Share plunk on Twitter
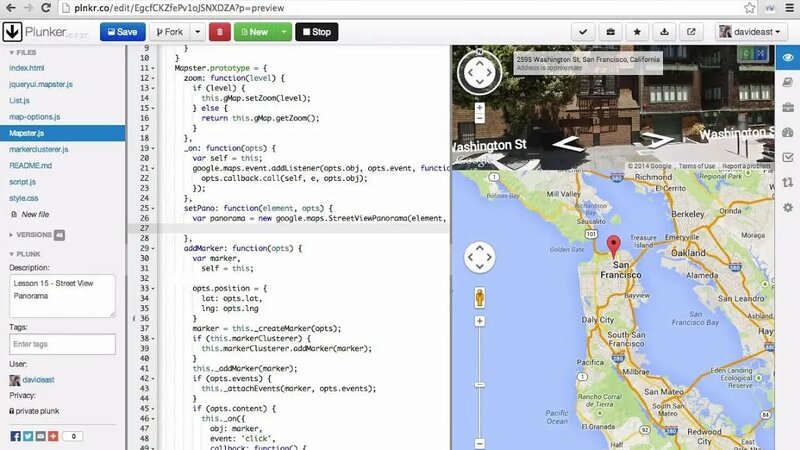This screenshot has height=450, width=800. (x=28, y=436)
